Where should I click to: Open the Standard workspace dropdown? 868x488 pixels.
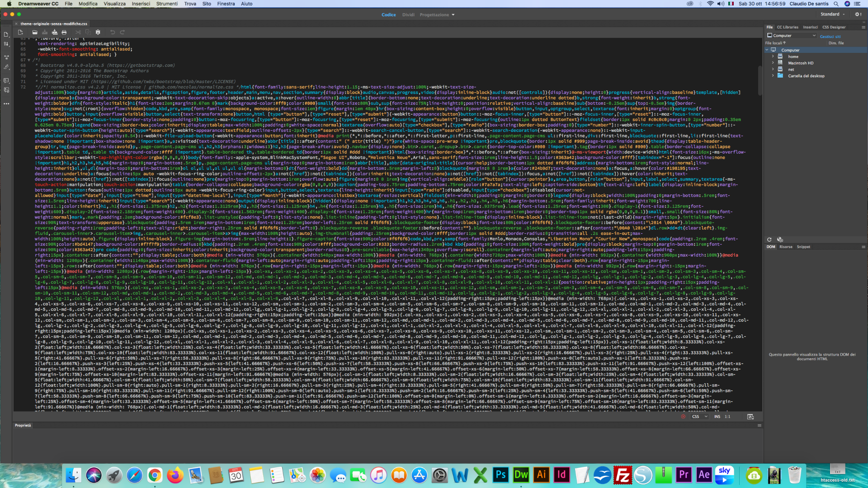[833, 14]
